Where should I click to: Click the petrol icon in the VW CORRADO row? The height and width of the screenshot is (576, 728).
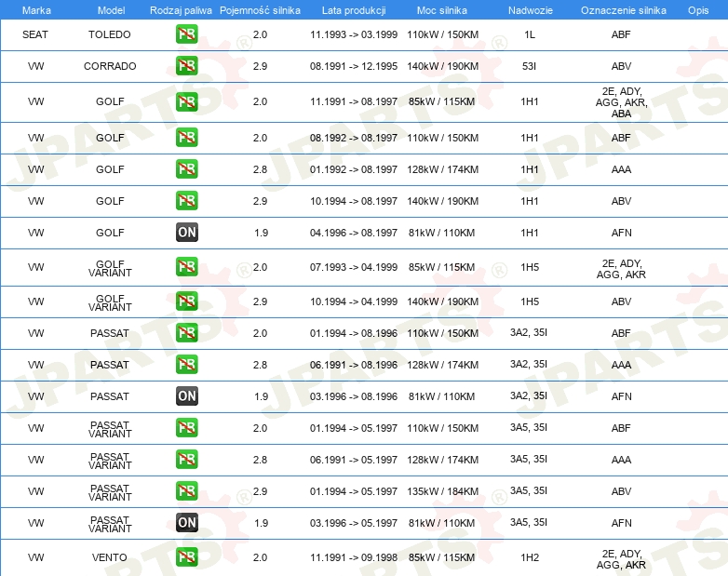tap(186, 66)
